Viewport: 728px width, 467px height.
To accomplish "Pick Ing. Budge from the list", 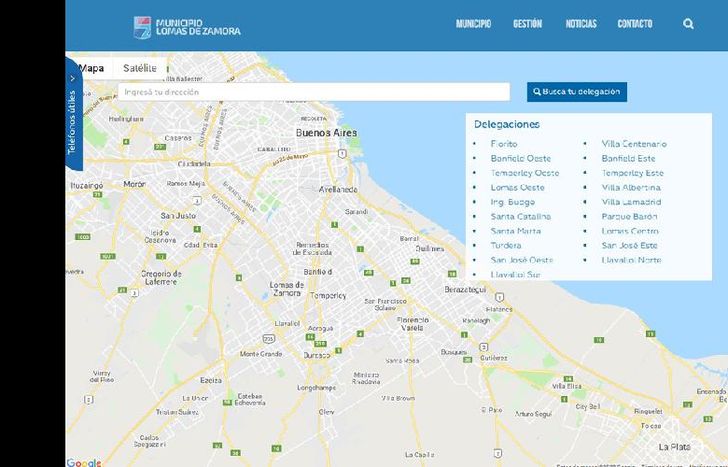I will click(512, 202).
